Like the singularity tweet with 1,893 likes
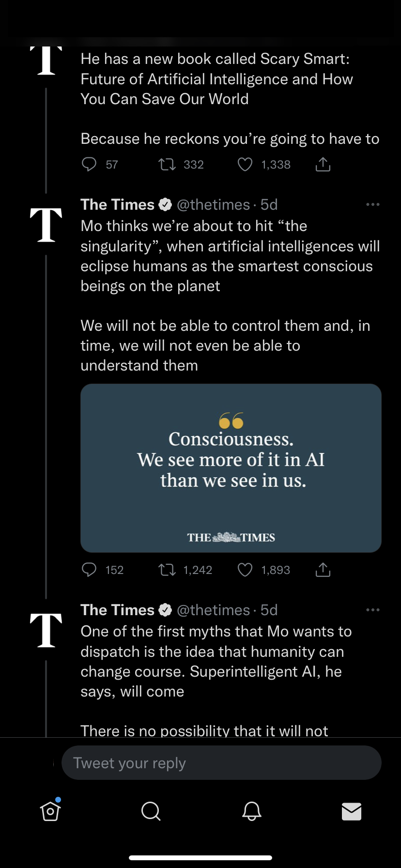Screen dimensions: 401x868 [245, 570]
